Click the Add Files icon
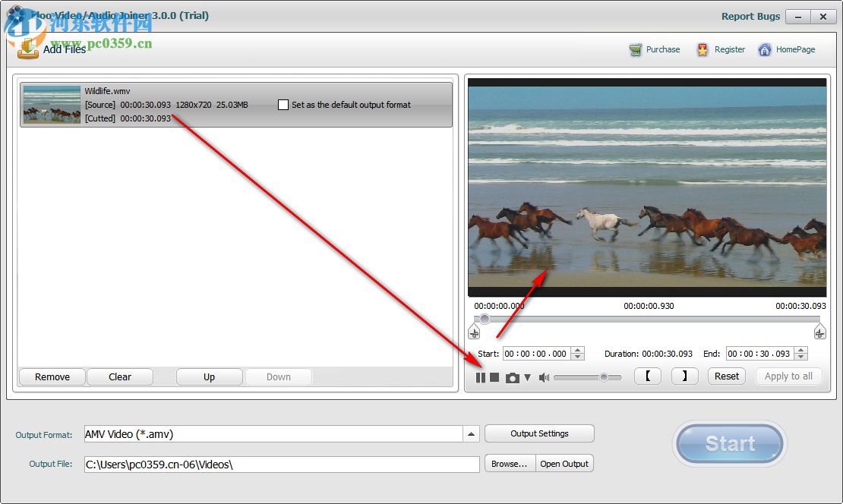The image size is (843, 504). pyautogui.click(x=28, y=49)
